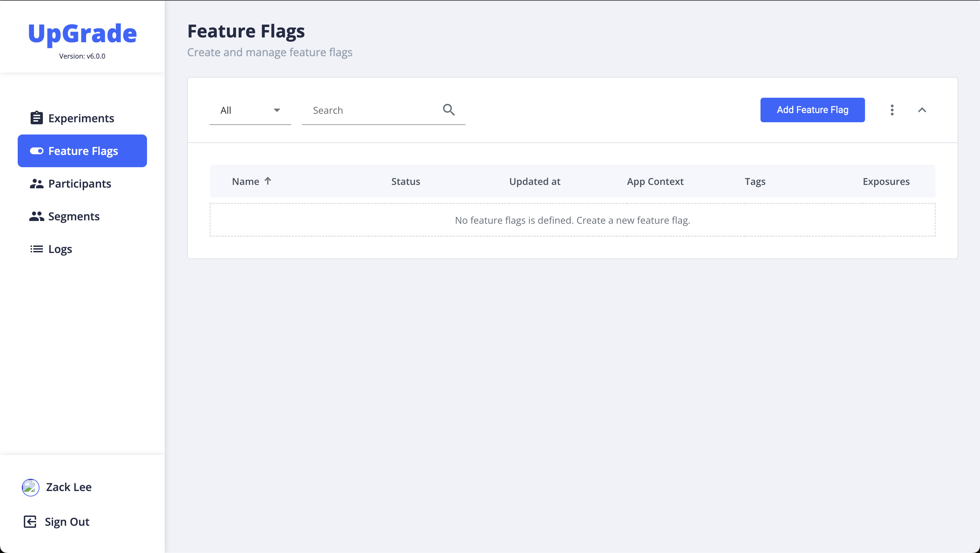Screen dimensions: 980x553
Task: Navigate to the Segments section
Action: [74, 216]
